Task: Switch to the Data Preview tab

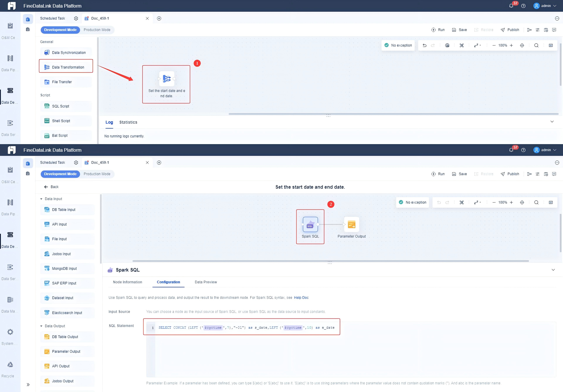Action: coord(206,282)
